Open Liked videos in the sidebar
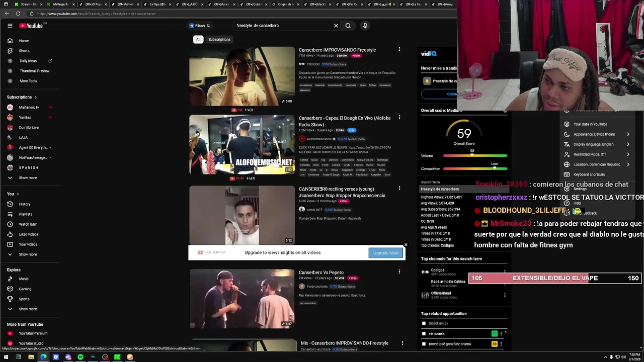644x362 pixels. [28, 234]
